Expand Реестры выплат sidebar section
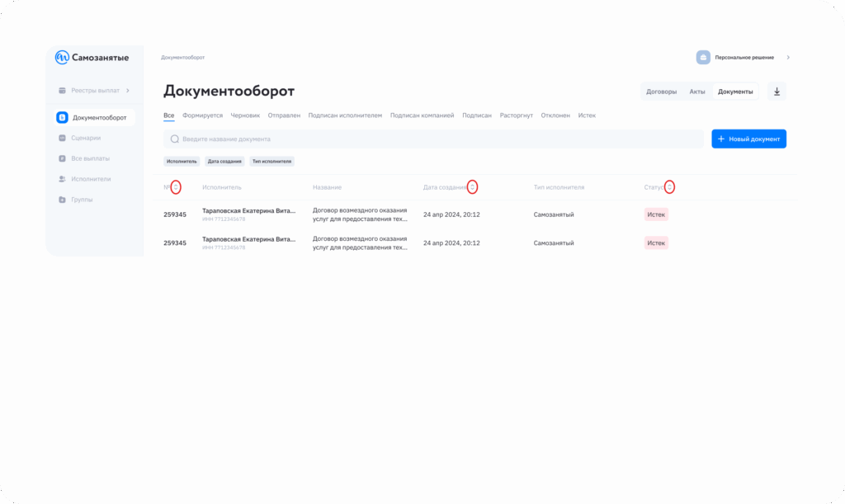This screenshot has height=504, width=845. tap(94, 90)
